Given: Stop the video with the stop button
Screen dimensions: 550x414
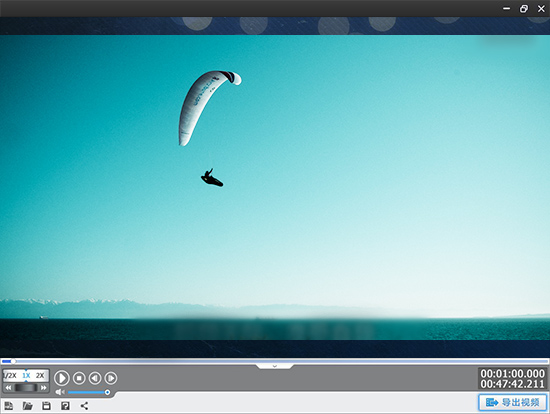Looking at the screenshot, I should (79, 378).
